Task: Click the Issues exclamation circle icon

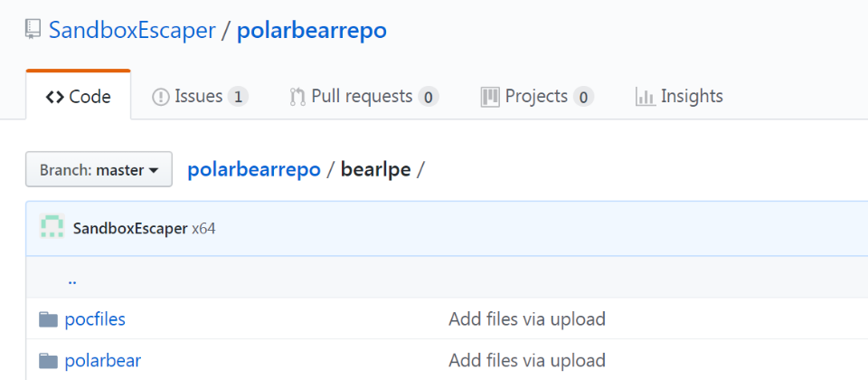Action: pos(161,98)
